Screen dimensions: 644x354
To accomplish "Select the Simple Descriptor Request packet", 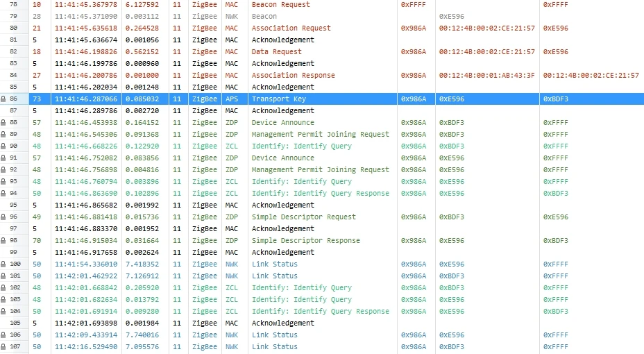I will point(303,217).
